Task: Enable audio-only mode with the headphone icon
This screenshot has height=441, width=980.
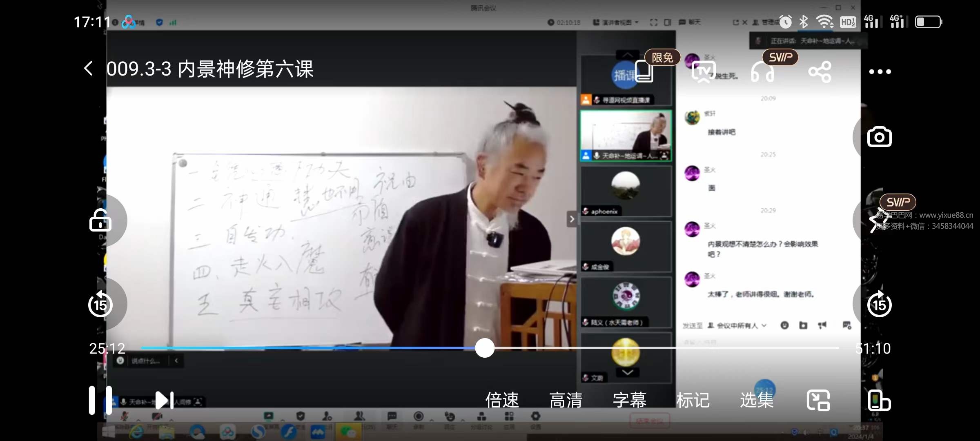Action: click(x=763, y=71)
